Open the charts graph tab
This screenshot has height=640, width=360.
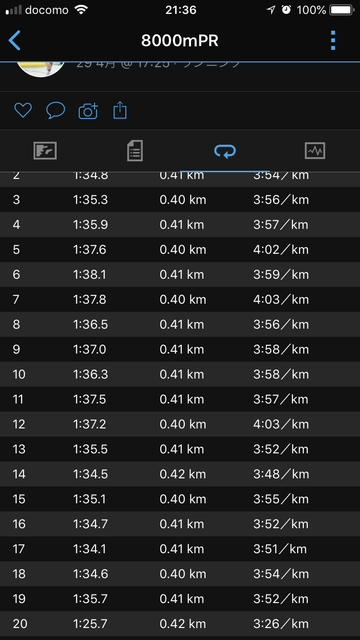(x=315, y=151)
